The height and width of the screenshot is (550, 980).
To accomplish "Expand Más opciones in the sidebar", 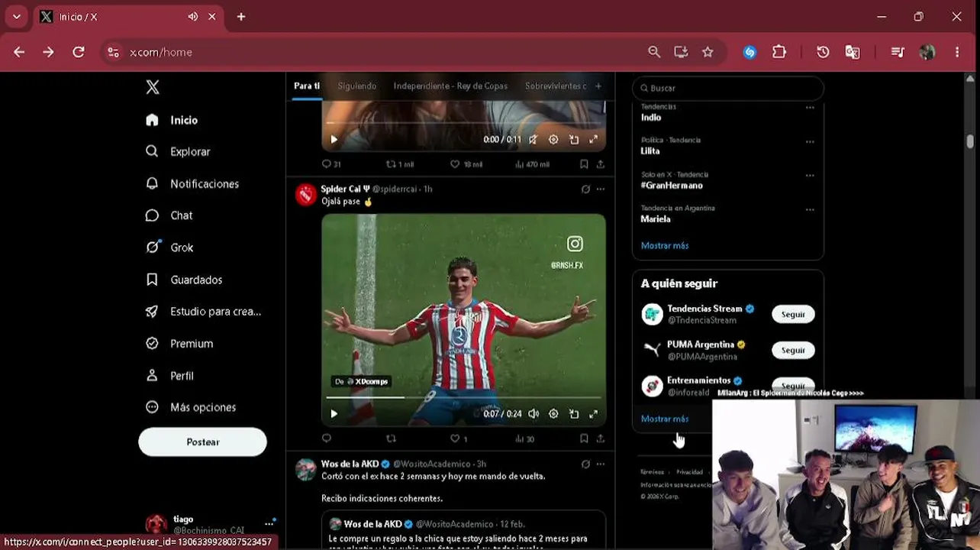I will pos(191,407).
